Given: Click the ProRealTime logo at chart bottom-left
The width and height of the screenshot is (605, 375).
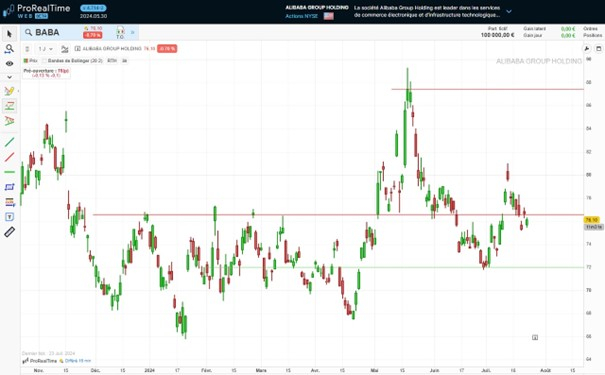Looking at the screenshot, I should click(x=40, y=361).
